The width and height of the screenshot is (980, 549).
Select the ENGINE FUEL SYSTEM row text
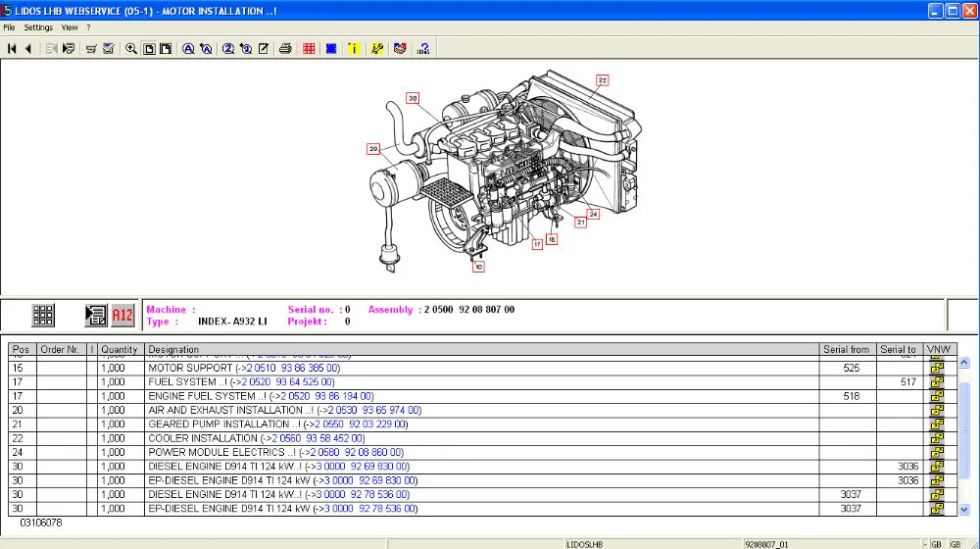pyautogui.click(x=261, y=396)
